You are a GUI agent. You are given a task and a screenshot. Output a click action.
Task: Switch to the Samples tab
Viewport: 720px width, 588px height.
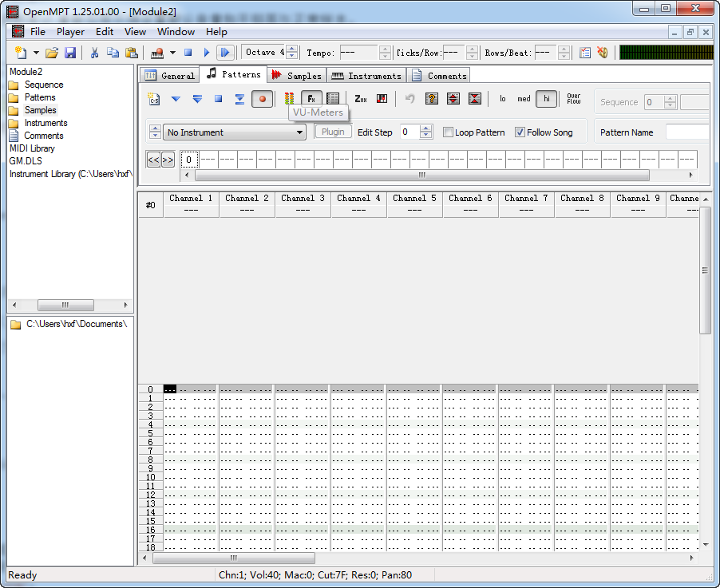coord(297,75)
